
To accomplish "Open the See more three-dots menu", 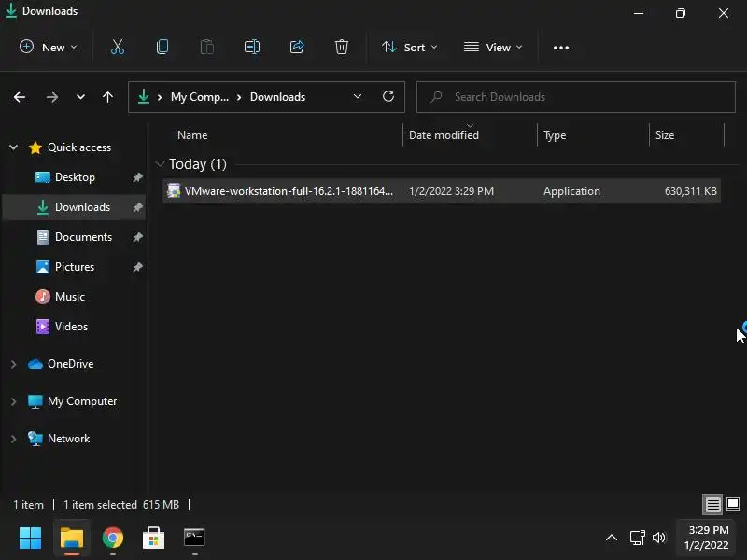I will pos(561,48).
